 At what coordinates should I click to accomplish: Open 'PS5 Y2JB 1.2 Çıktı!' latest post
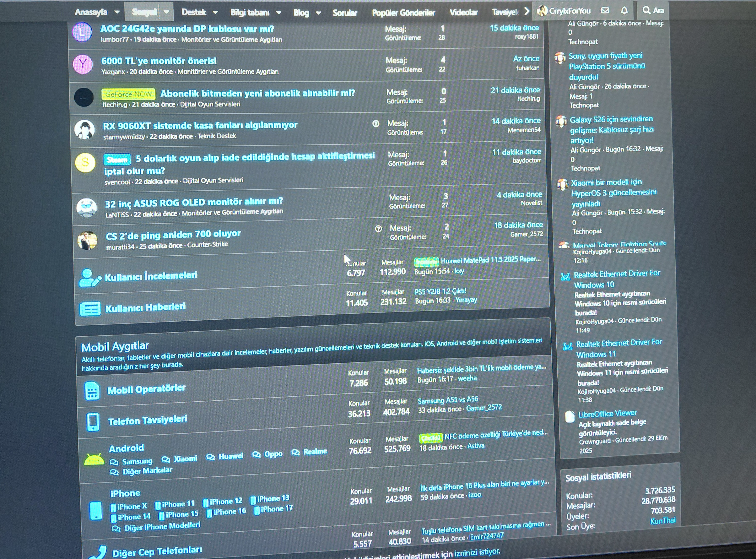click(440, 291)
